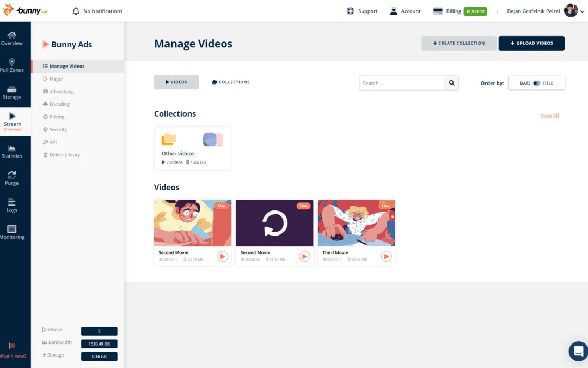This screenshot has height=368, width=588.
Task: Select the Storage sidebar icon
Action: [x=11, y=90]
